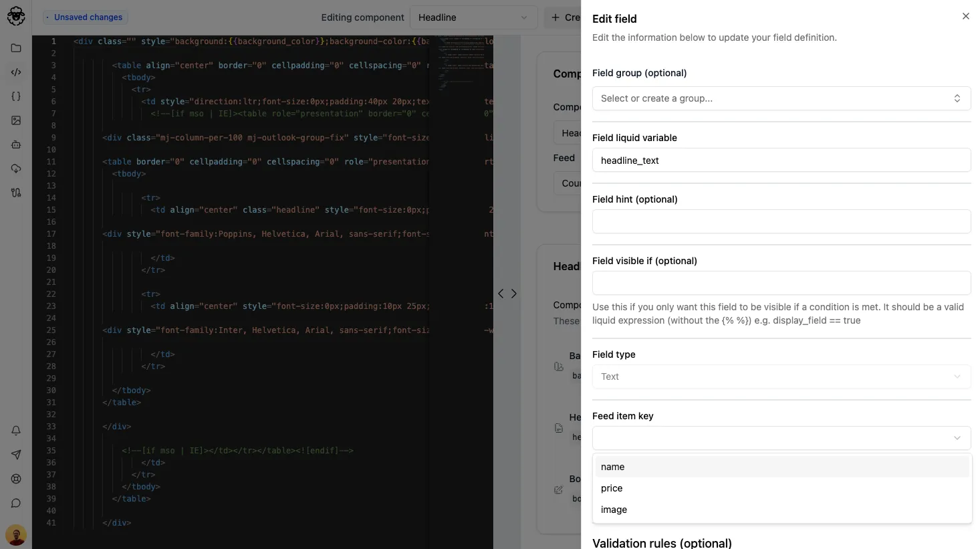Open the Feed item key dropdown
This screenshot has height=549, width=980.
point(781,438)
